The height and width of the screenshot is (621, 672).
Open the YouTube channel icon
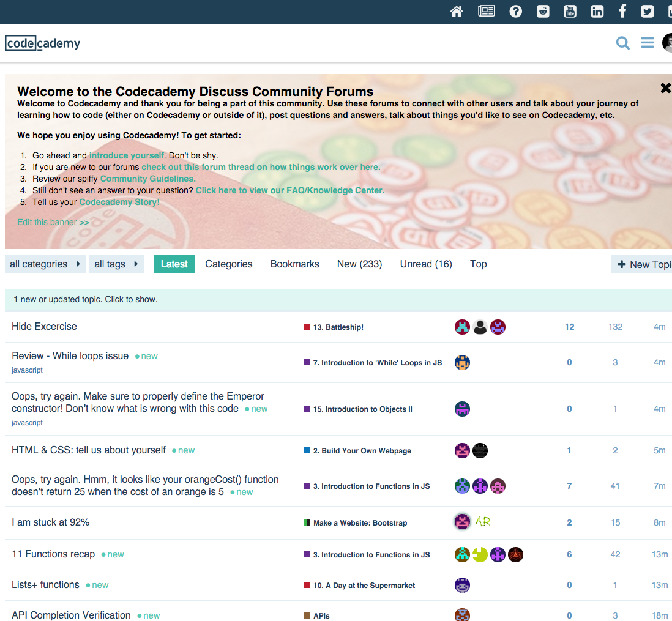(x=570, y=11)
